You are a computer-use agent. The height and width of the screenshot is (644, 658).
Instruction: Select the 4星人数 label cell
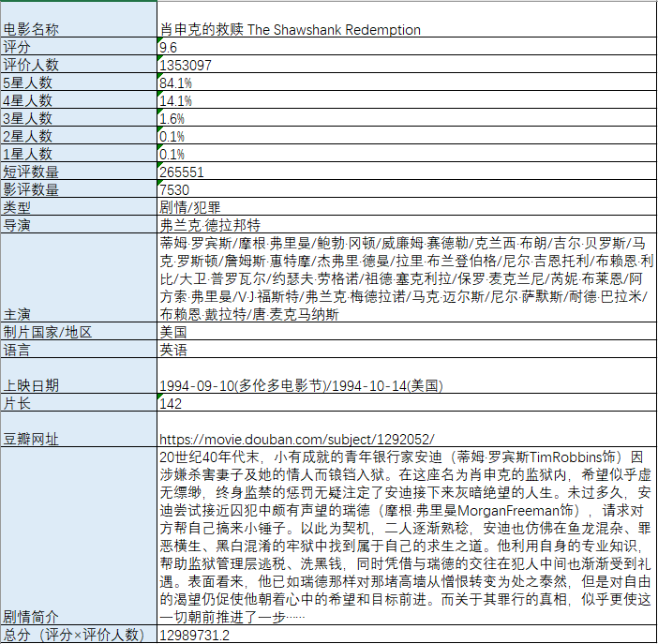point(79,100)
